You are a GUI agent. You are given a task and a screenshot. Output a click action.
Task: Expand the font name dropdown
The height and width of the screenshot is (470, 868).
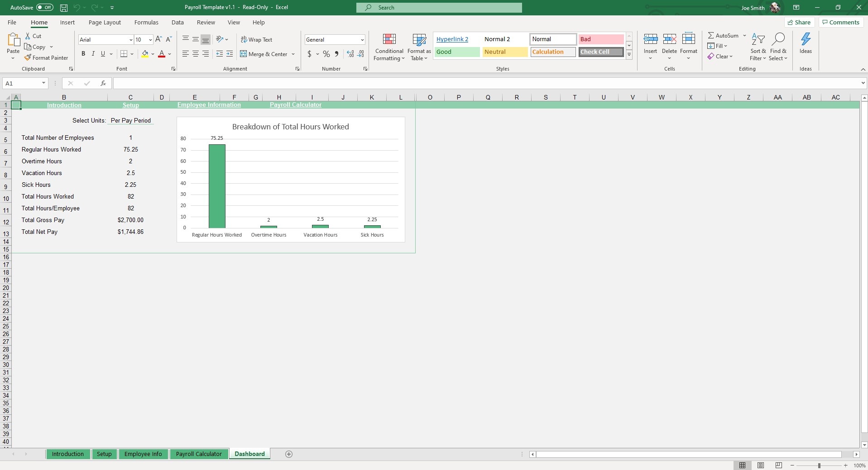tap(131, 40)
